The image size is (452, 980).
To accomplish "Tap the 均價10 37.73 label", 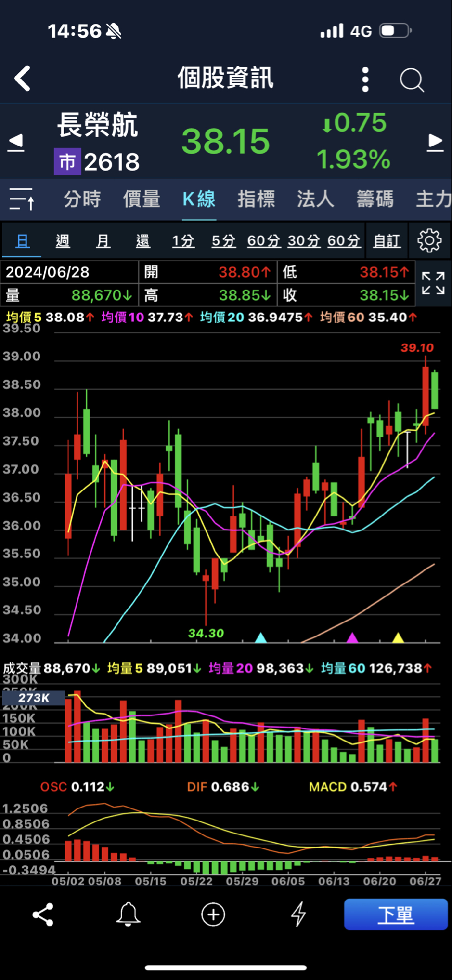I will click(x=147, y=318).
